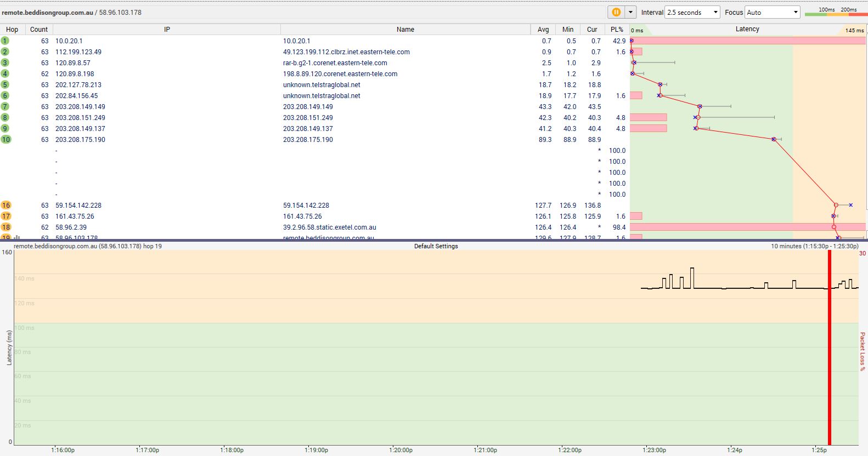Click the IP column header
This screenshot has width=868, height=456.
point(167,30)
